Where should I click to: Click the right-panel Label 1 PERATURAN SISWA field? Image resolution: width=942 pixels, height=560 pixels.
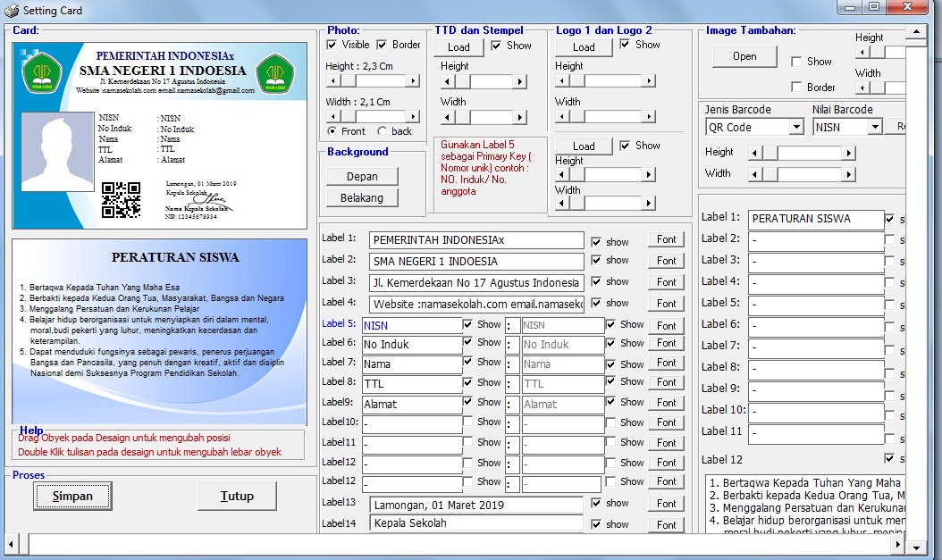816,219
